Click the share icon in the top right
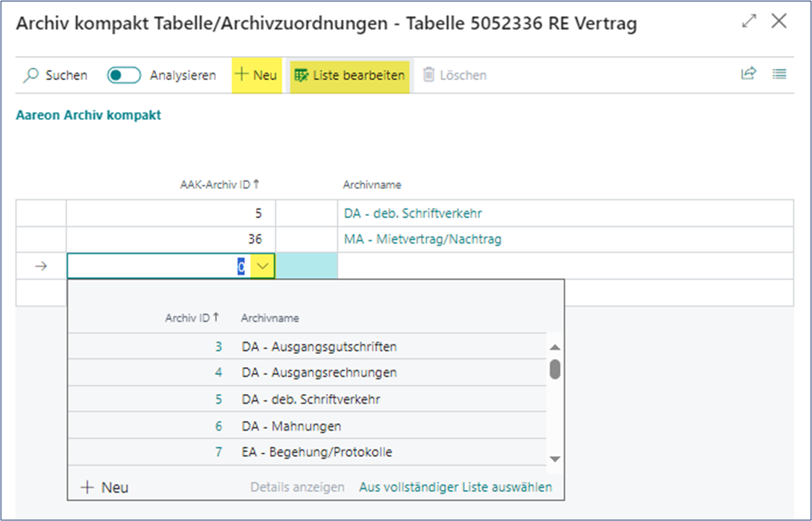 pos(748,75)
